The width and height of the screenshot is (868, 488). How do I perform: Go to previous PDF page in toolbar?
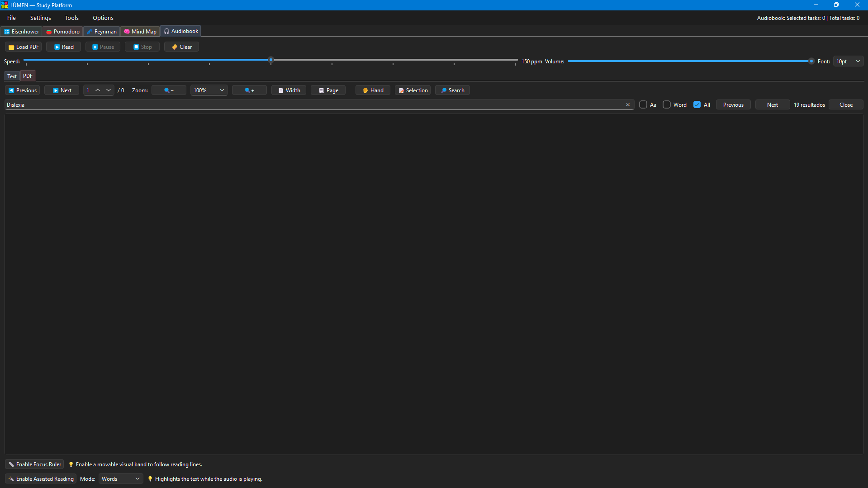pyautogui.click(x=22, y=90)
